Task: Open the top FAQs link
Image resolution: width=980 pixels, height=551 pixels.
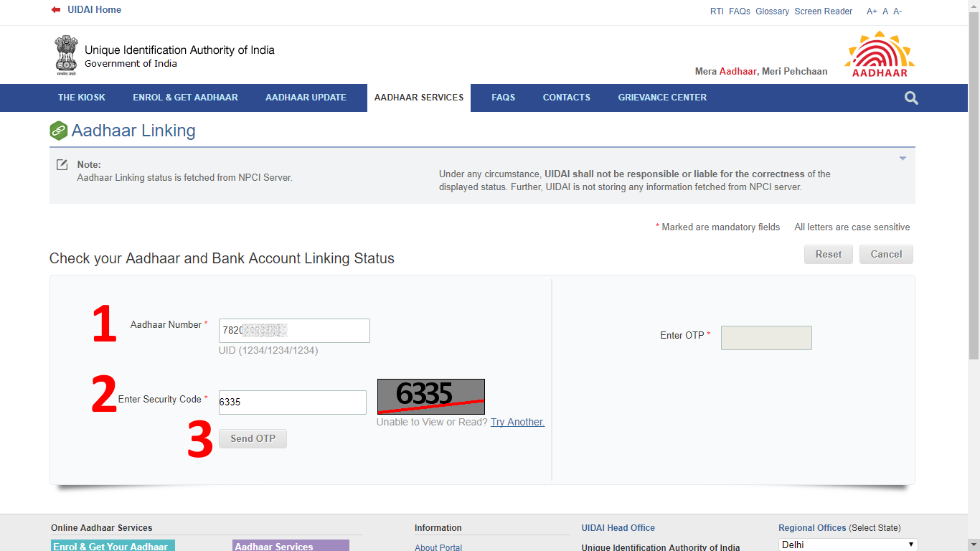Action: point(740,11)
